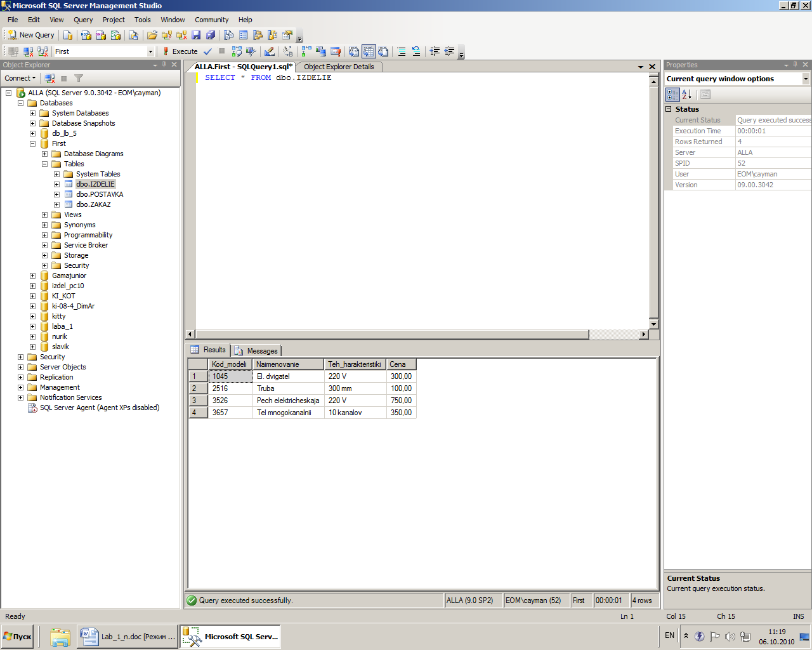Click the Change Connection icon
Viewport: 812px width, 650px height.
click(43, 51)
